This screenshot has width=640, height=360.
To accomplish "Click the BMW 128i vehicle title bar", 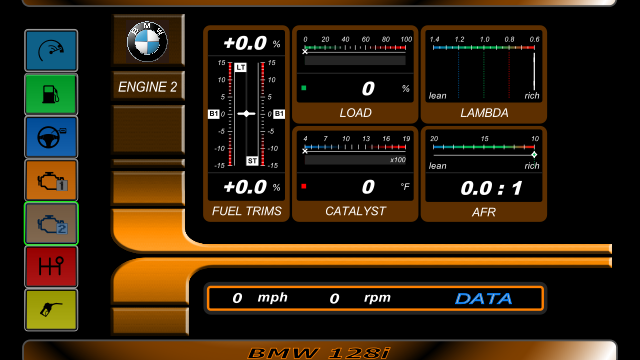I will point(320,351).
